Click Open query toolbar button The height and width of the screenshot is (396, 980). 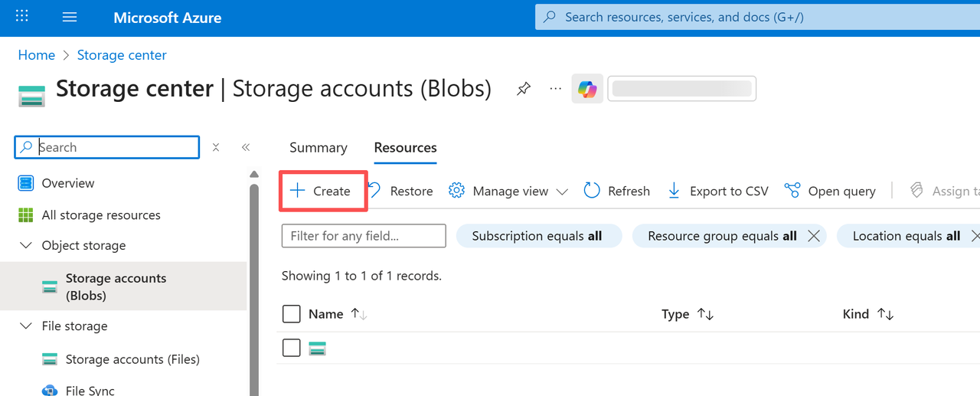830,191
